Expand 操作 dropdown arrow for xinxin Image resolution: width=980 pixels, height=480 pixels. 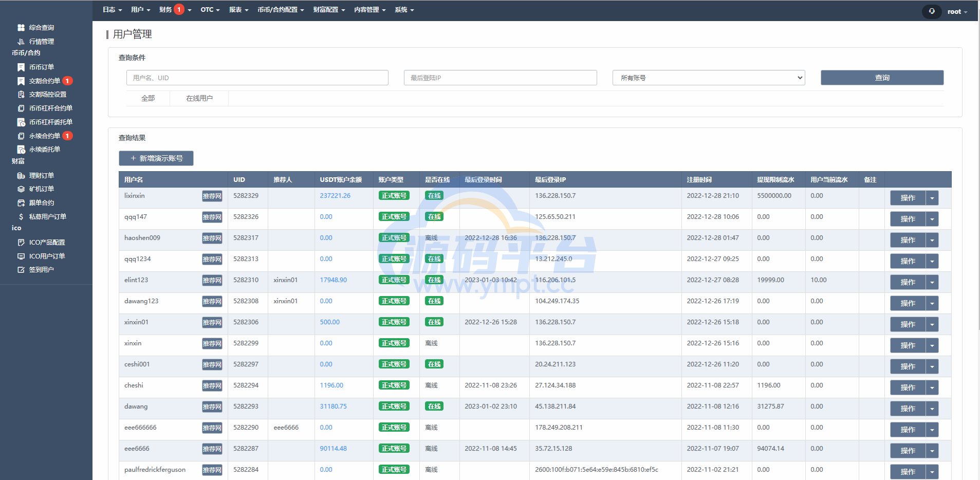(932, 345)
